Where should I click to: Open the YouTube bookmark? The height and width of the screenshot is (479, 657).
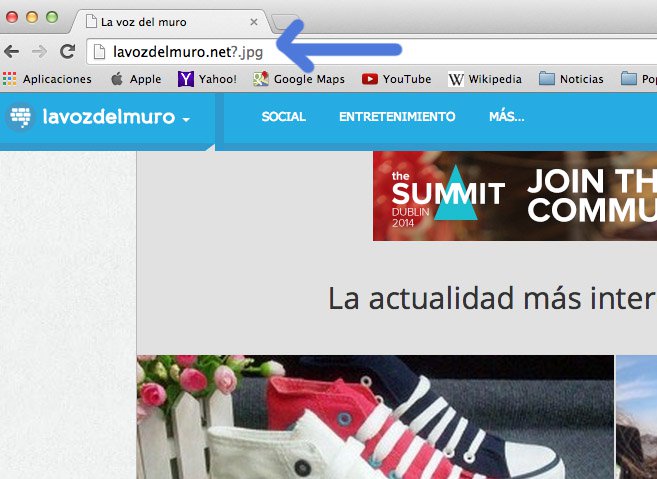(396, 79)
